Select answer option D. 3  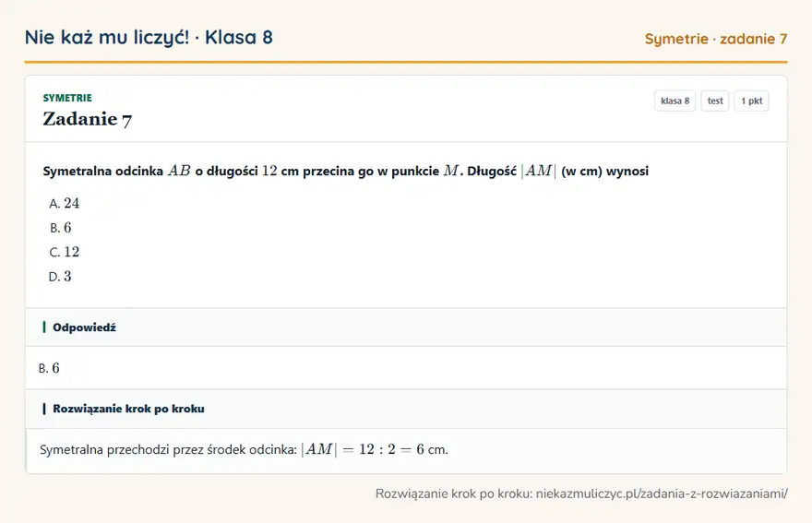point(60,276)
